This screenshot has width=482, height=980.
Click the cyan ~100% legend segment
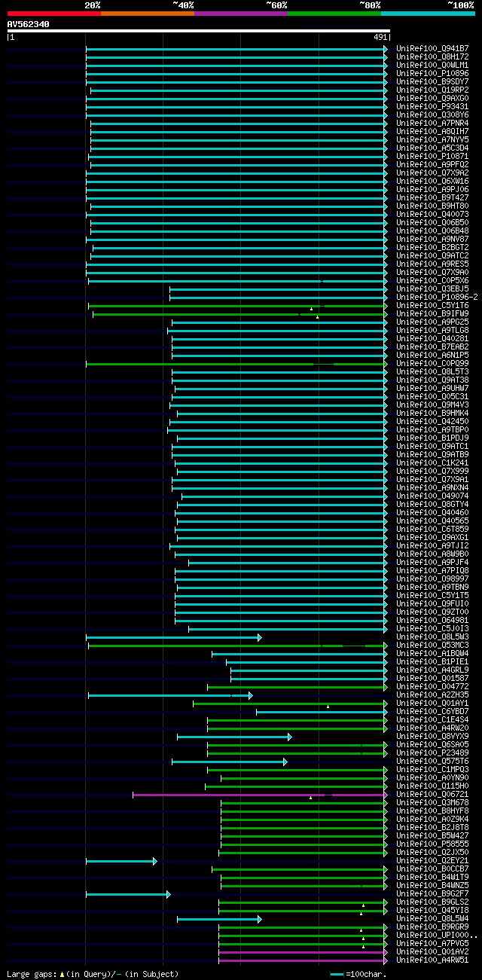click(428, 14)
